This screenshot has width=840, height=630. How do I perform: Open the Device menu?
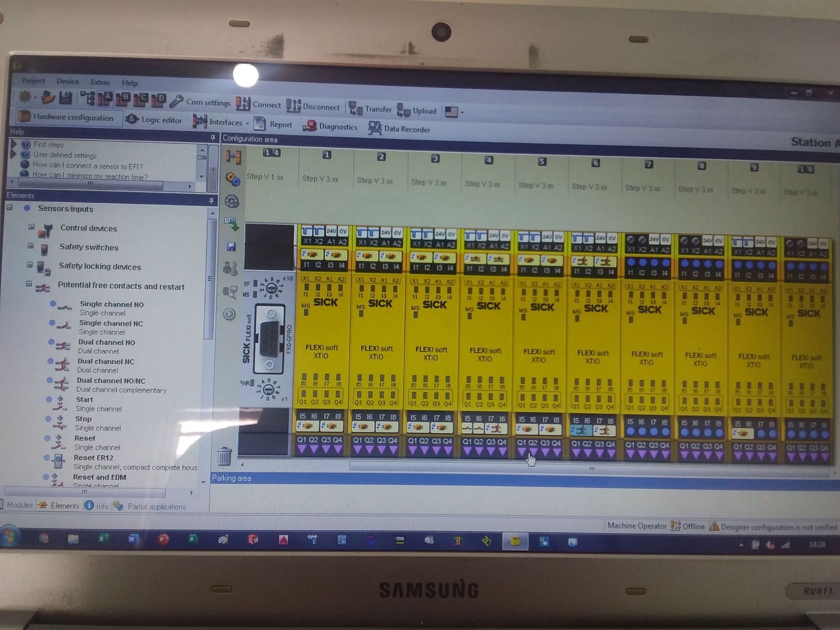tap(68, 81)
